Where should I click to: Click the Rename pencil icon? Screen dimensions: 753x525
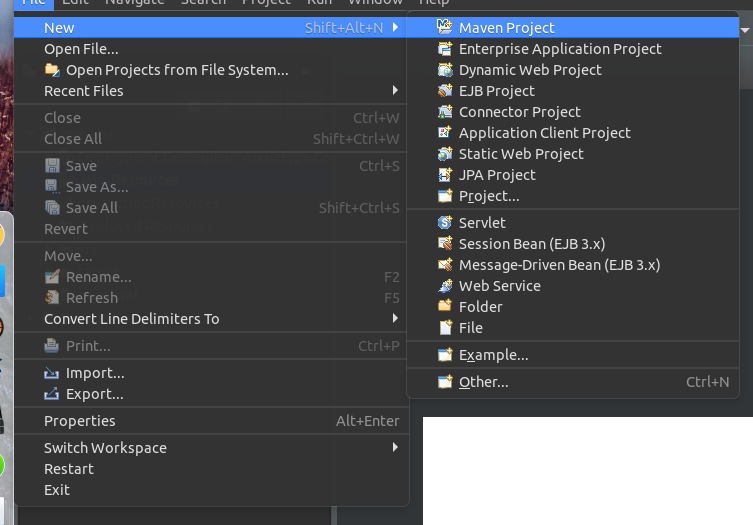tap(52, 276)
